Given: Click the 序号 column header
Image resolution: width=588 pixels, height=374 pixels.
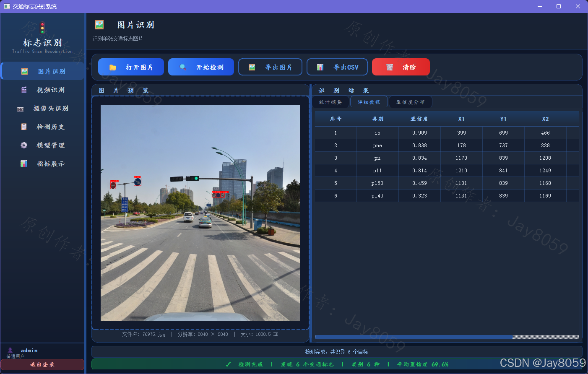Looking at the screenshot, I should [x=336, y=119].
